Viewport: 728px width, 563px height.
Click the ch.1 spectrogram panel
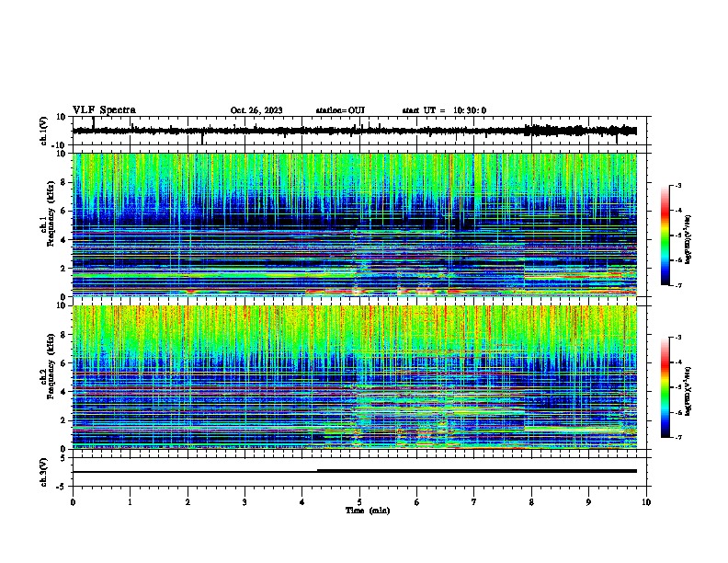355,224
